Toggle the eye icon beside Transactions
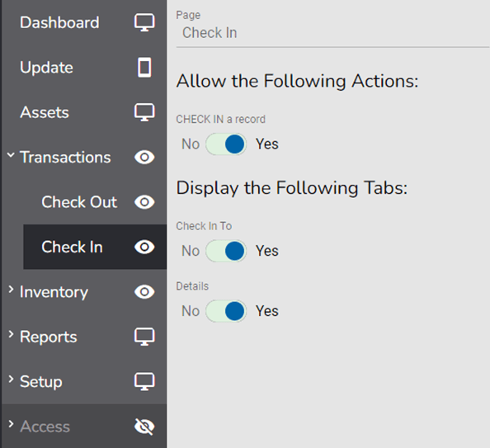490x448 pixels. 144,158
